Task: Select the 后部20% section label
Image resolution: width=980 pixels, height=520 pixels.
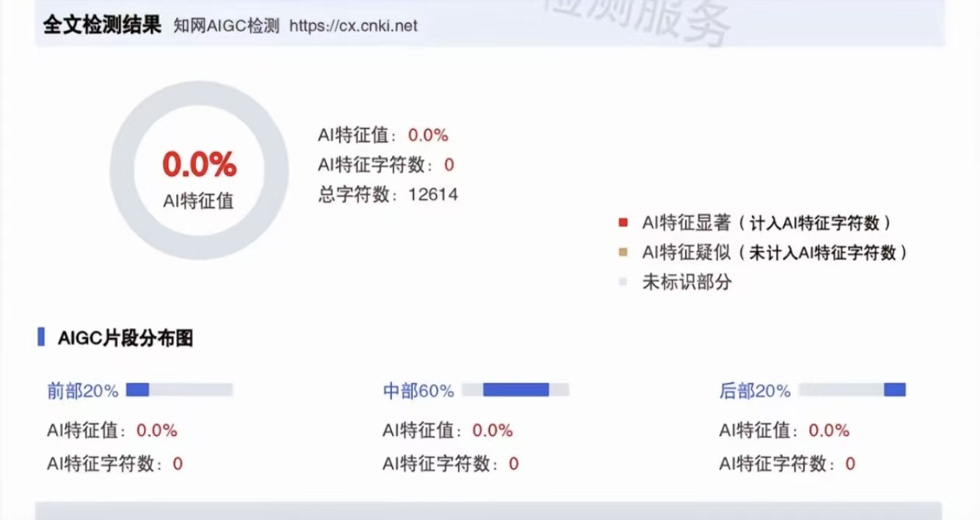Action: [755, 391]
